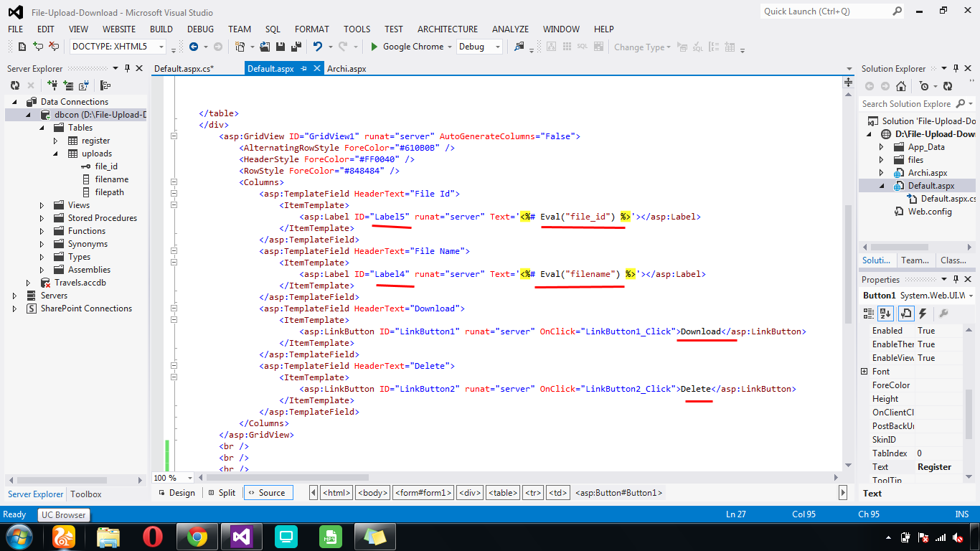Toggle auto-hide pin on Properties panel

coord(957,279)
